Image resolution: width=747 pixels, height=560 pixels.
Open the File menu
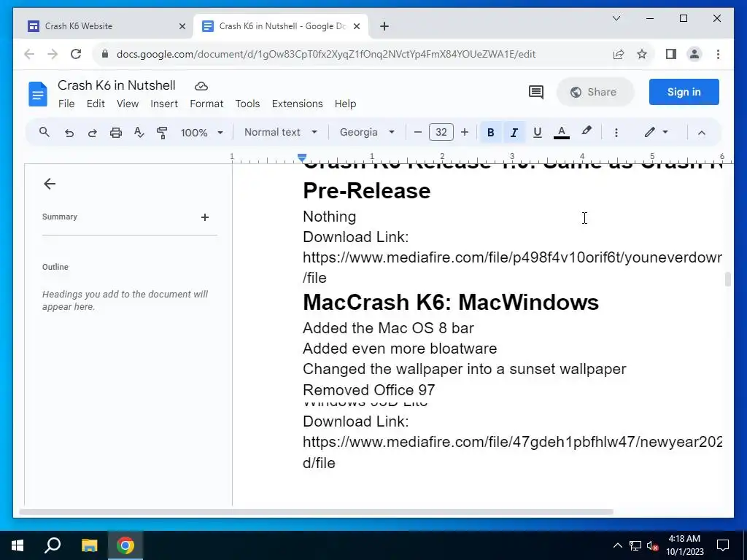(66, 104)
